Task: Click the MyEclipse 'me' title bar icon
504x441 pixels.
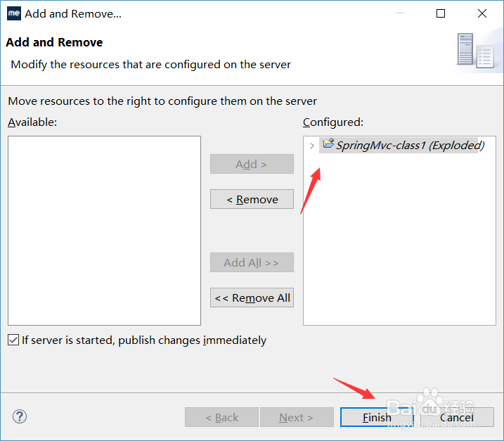Action: coord(14,13)
